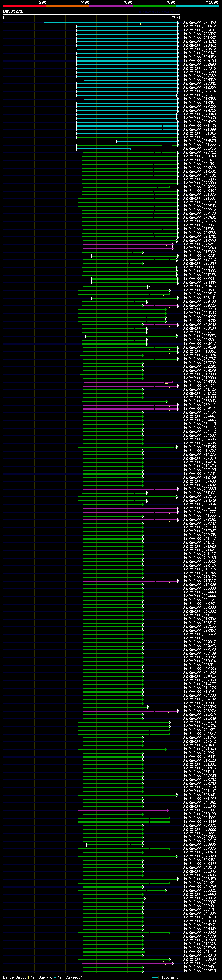Select label UniRef100_A9P266
The image size is (222, 980).
199,106
